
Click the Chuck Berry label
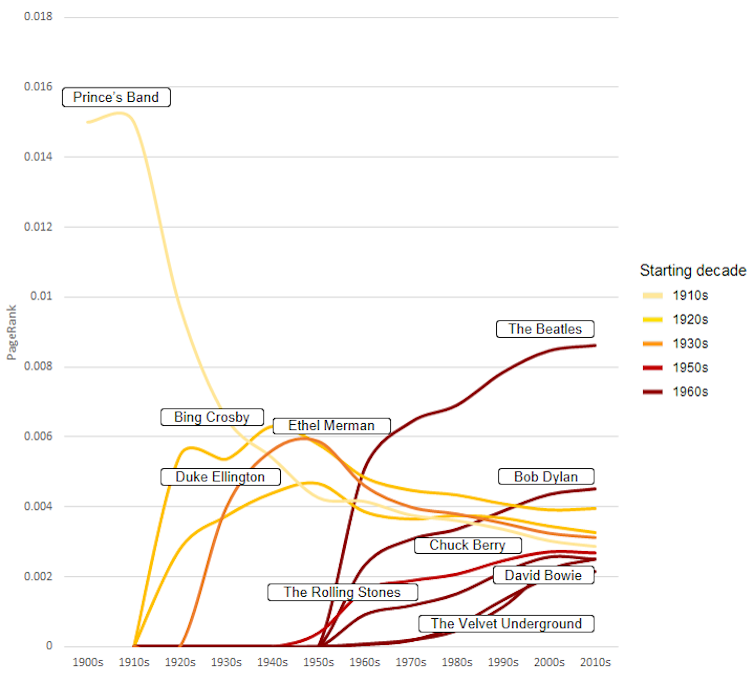[x=467, y=545]
